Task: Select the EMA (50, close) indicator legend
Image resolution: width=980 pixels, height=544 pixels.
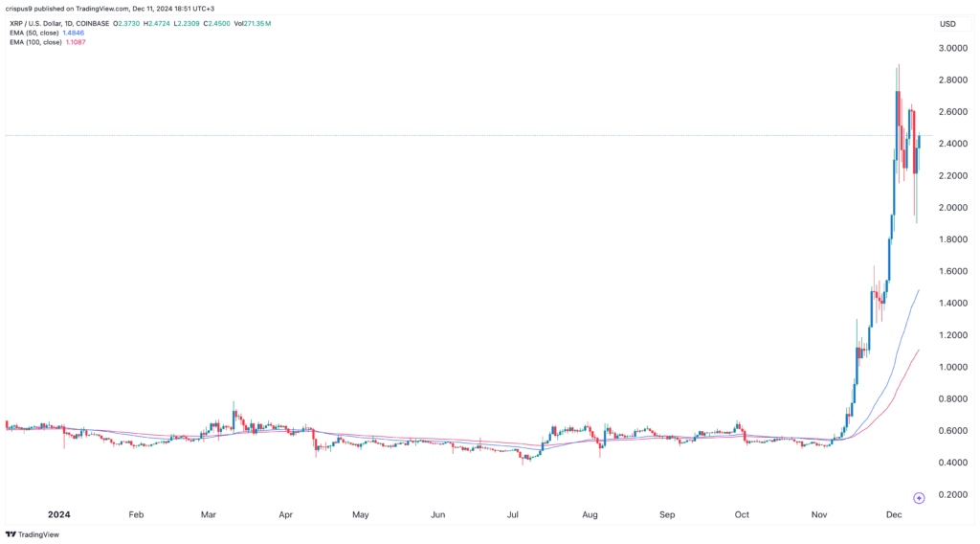Action: [34, 34]
